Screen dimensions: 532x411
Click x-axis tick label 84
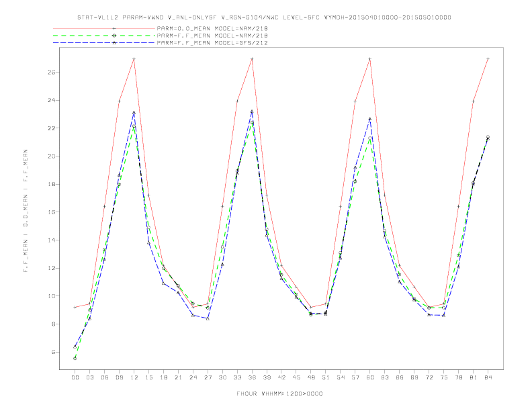[488, 377]
